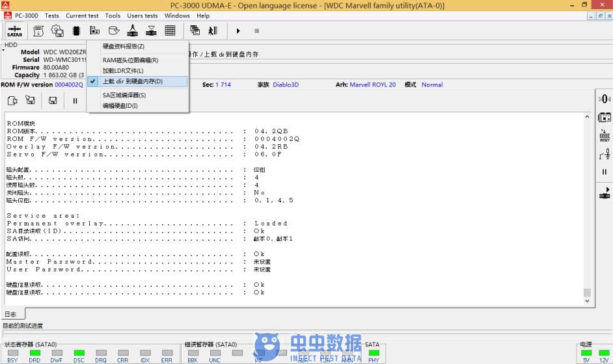Click the log scrollbar up arrow
The height and width of the screenshot is (364, 613).
coord(587,117)
